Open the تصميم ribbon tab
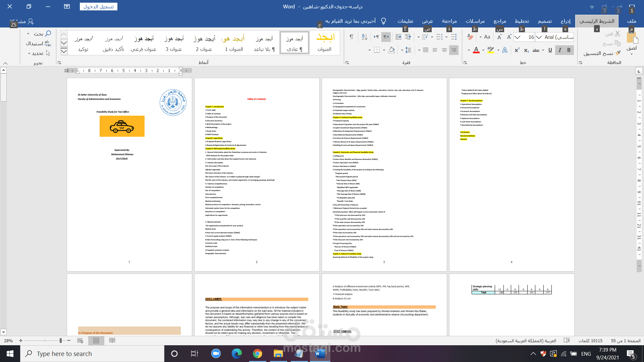The width and height of the screenshot is (644, 362). pyautogui.click(x=545, y=21)
